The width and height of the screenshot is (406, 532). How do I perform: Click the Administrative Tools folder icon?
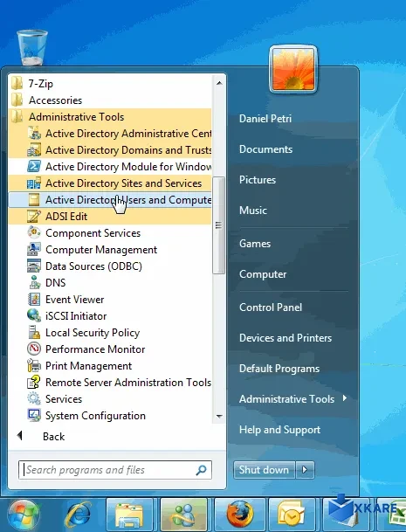(17, 117)
